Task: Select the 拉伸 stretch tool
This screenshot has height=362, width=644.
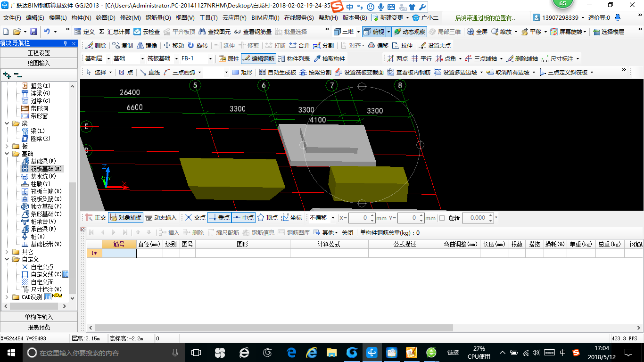Action: coord(402,45)
